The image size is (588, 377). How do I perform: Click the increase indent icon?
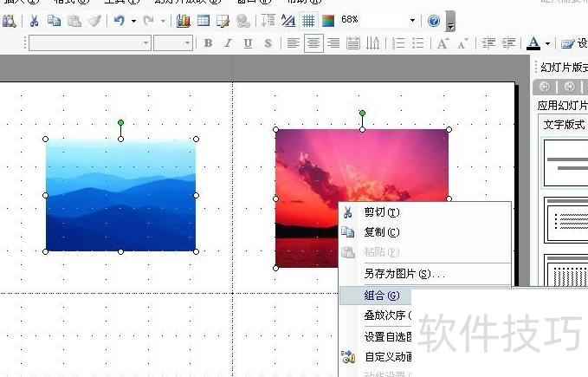pos(509,43)
